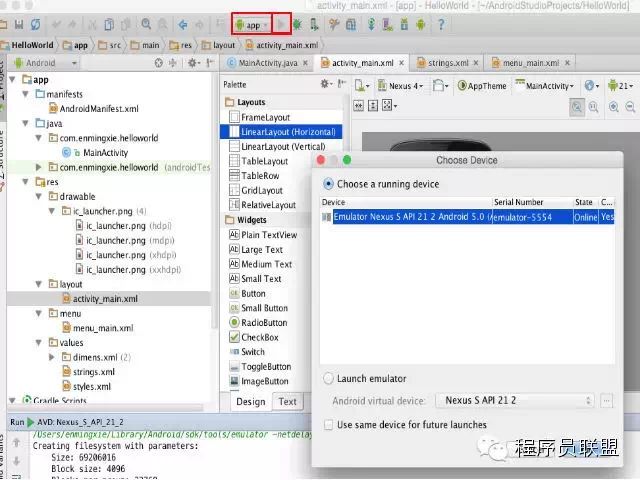
Task: Click the Debug bug icon
Action: click(x=297, y=25)
